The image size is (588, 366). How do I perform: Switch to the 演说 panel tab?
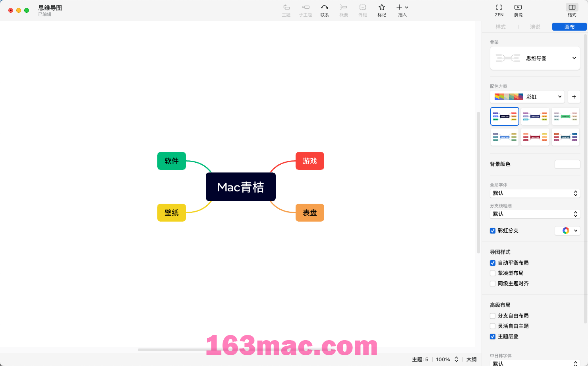click(535, 27)
